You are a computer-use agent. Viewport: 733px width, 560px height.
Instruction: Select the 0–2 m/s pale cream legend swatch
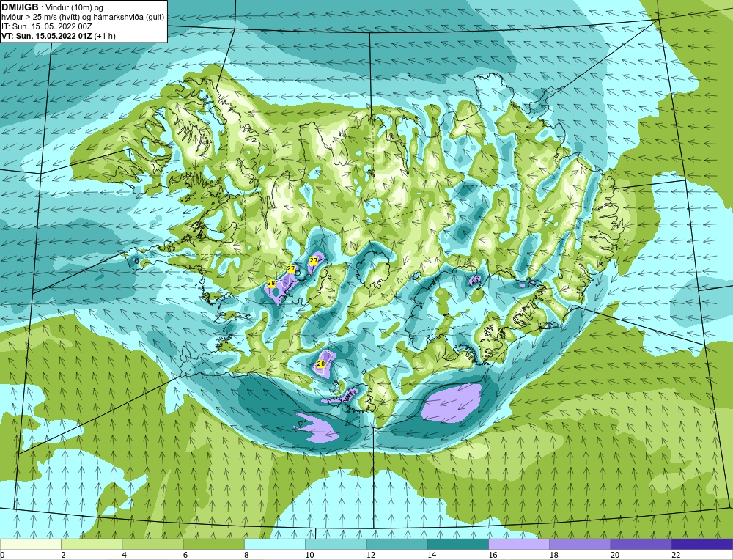click(31, 544)
